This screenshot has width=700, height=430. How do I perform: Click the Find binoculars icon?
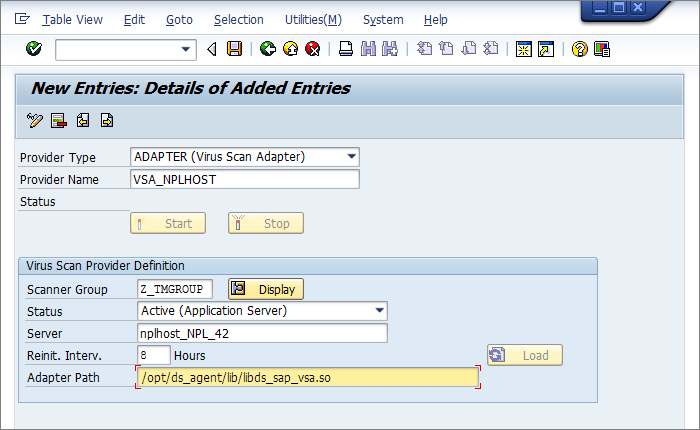368,49
